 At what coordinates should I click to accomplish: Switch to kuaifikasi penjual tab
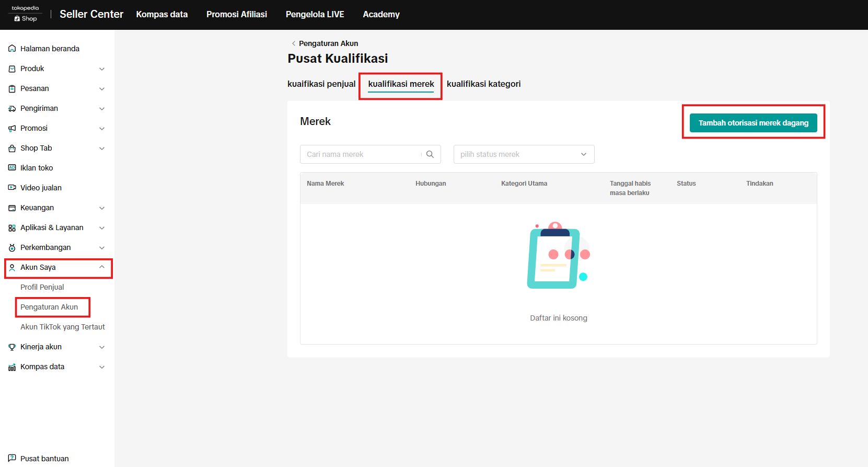(x=321, y=84)
